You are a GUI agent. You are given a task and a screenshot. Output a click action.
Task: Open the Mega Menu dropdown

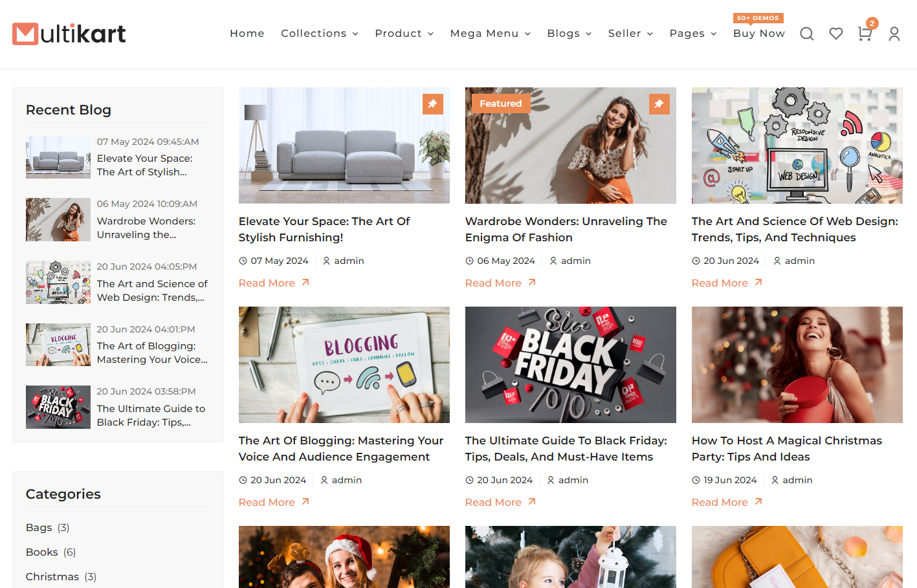pos(490,34)
